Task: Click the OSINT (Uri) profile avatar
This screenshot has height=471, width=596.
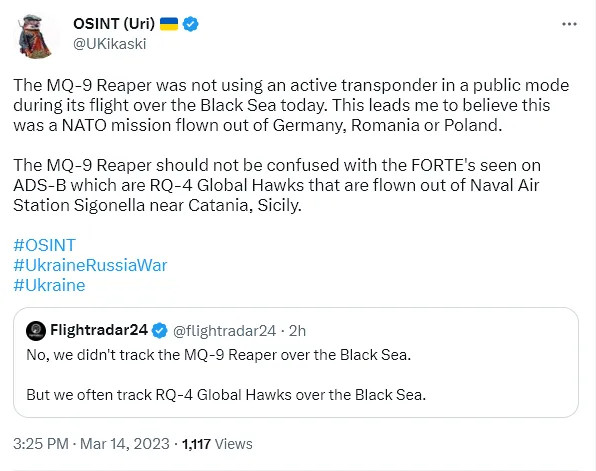Action: pyautogui.click(x=35, y=36)
